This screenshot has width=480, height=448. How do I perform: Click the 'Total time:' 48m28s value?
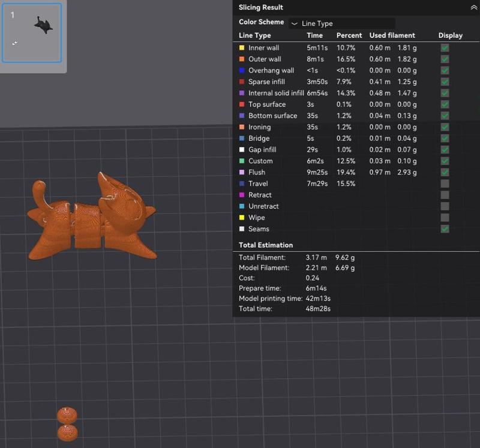tap(318, 309)
